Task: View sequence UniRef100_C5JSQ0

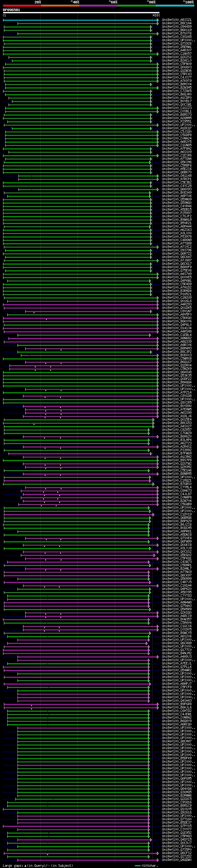Action: 176,132
